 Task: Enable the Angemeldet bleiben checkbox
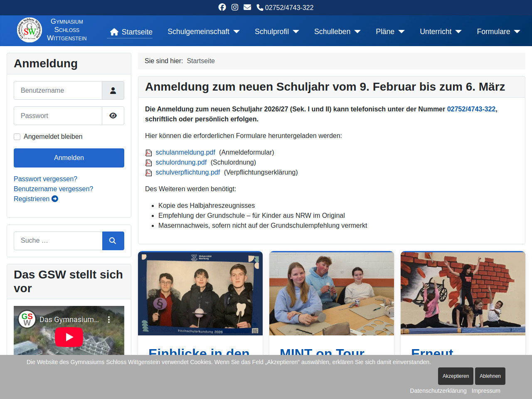(17, 137)
